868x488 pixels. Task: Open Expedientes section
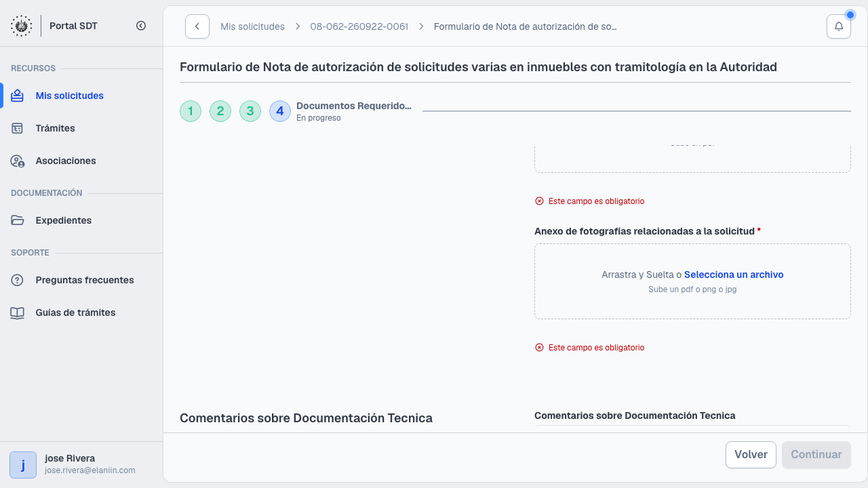81,220
